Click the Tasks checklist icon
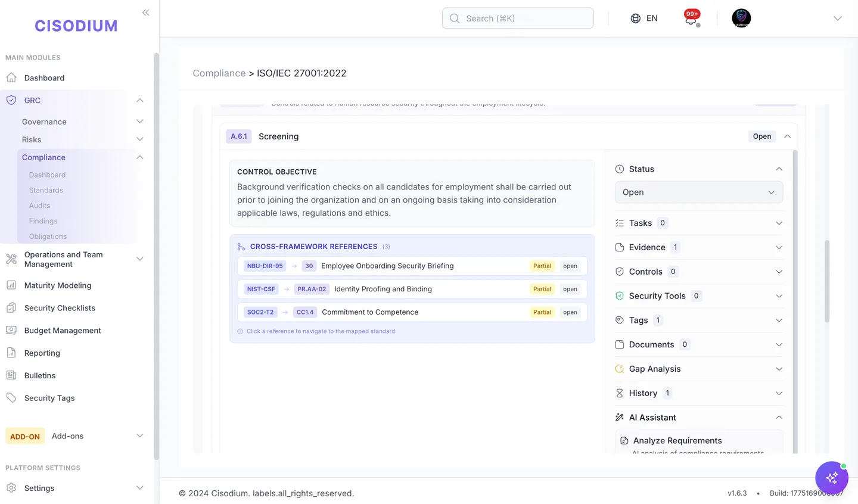 click(x=620, y=223)
